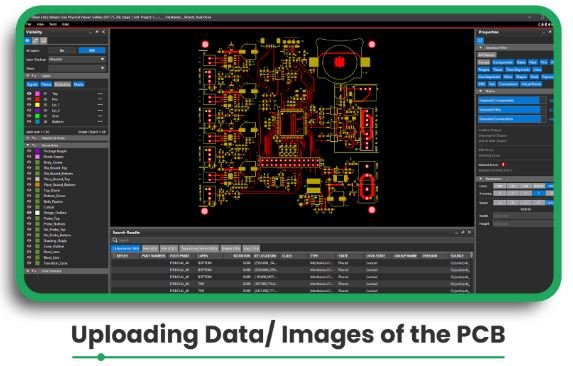
Task: Open the Lyr_1 yellow color swatch
Action: [37, 105]
